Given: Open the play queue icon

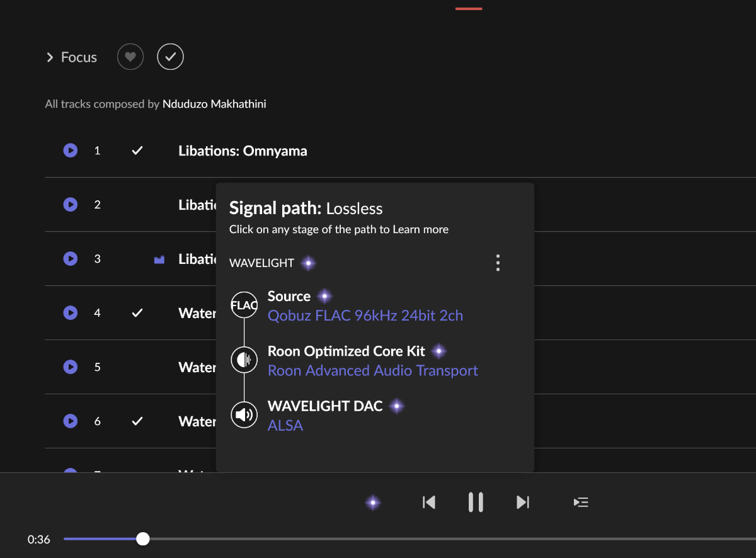Looking at the screenshot, I should [x=581, y=502].
